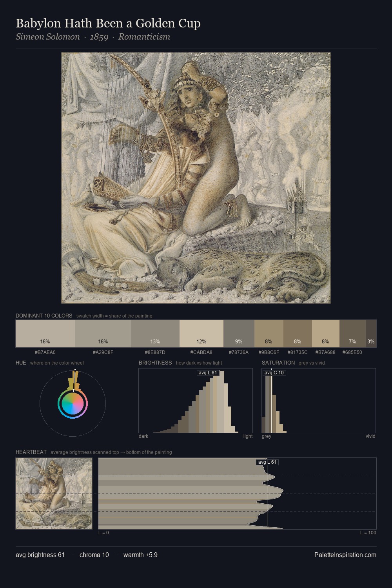392x588 pixels.
Task: Click the subtitle 'Simeon Solomon · 1859 · Romanticism'
Action: (x=93, y=37)
